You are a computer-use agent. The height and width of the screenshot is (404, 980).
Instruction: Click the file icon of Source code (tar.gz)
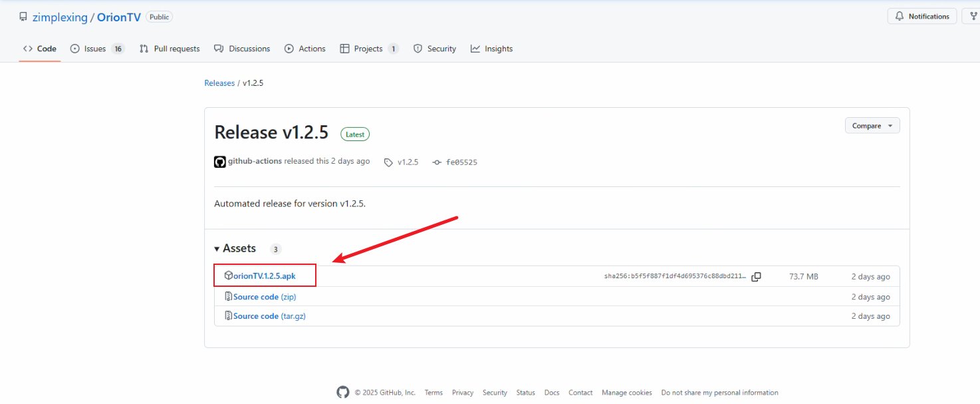click(x=229, y=316)
